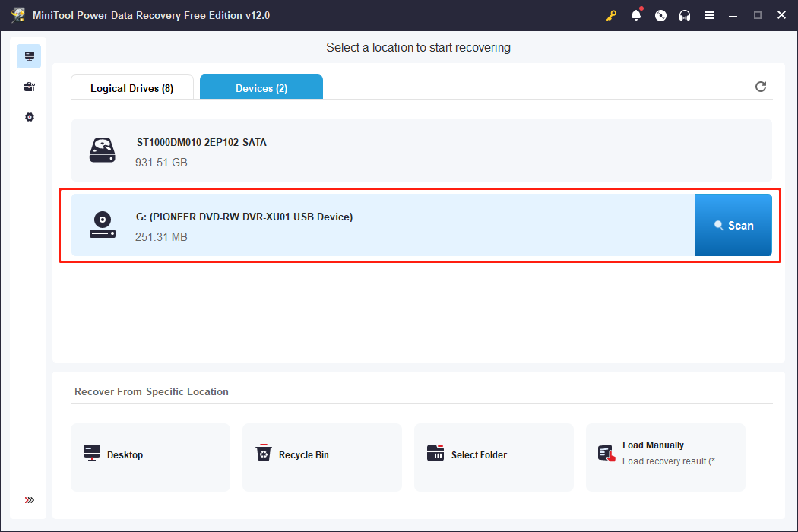Click the hard disk icon for ST1000DM010
The height and width of the screenshot is (532, 798).
pyautogui.click(x=103, y=150)
